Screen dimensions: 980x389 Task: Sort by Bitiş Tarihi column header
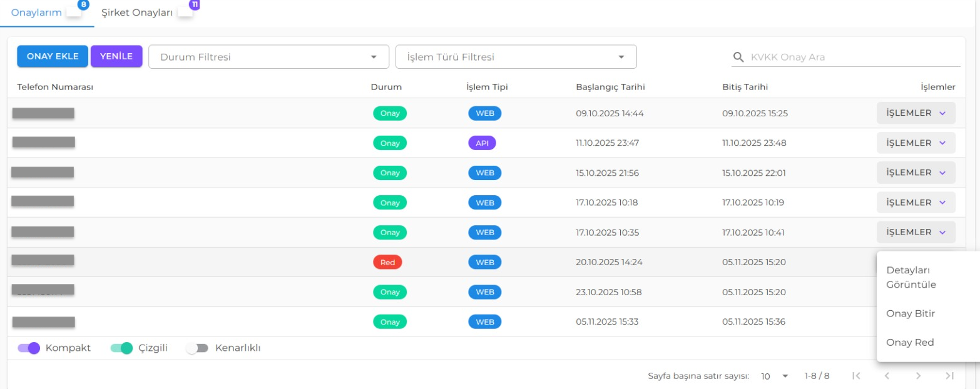(745, 87)
